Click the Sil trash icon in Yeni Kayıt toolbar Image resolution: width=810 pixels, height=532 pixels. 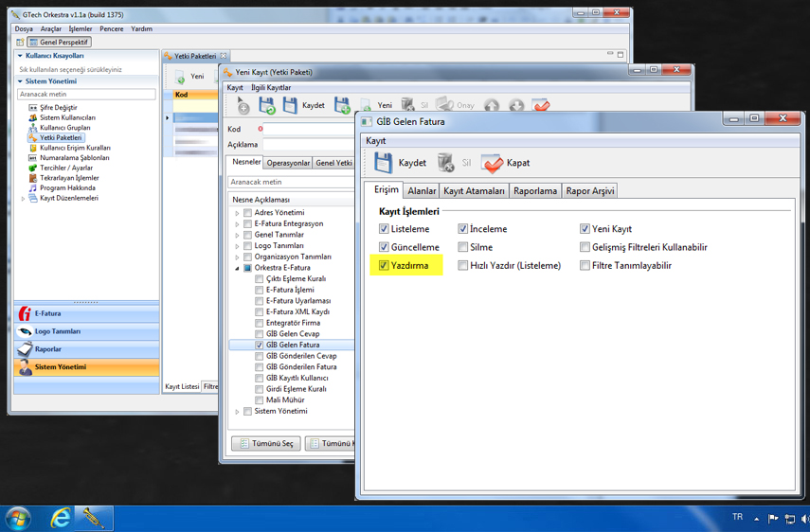click(x=408, y=105)
